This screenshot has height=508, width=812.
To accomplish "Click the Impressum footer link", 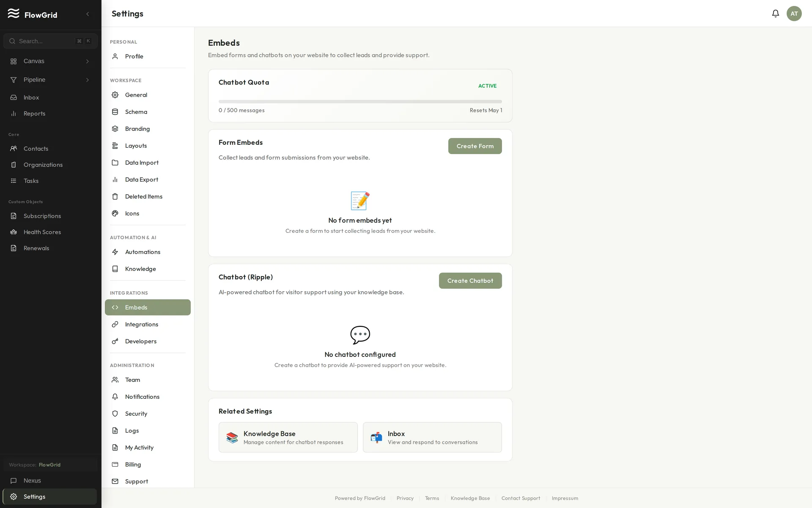I will [565, 498].
